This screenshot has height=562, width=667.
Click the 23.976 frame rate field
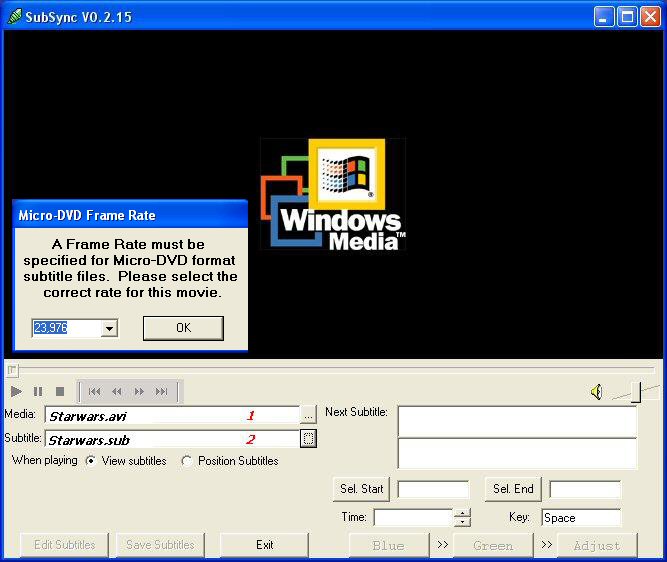[x=66, y=328]
